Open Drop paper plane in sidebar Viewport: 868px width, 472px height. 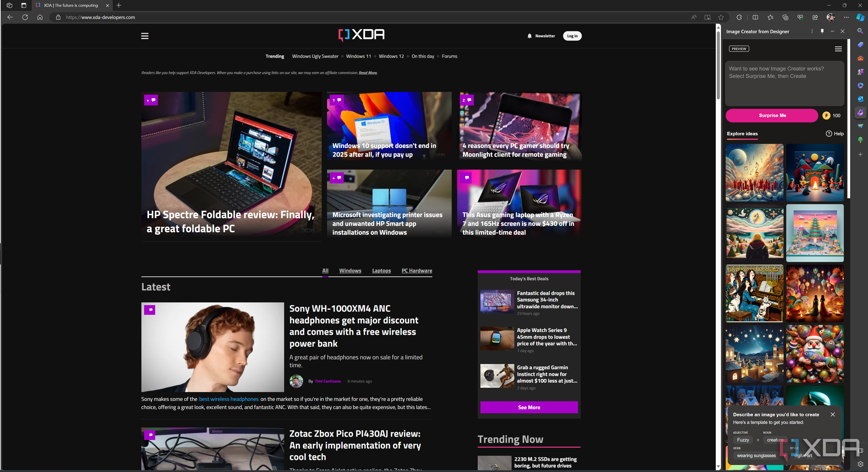point(860,126)
